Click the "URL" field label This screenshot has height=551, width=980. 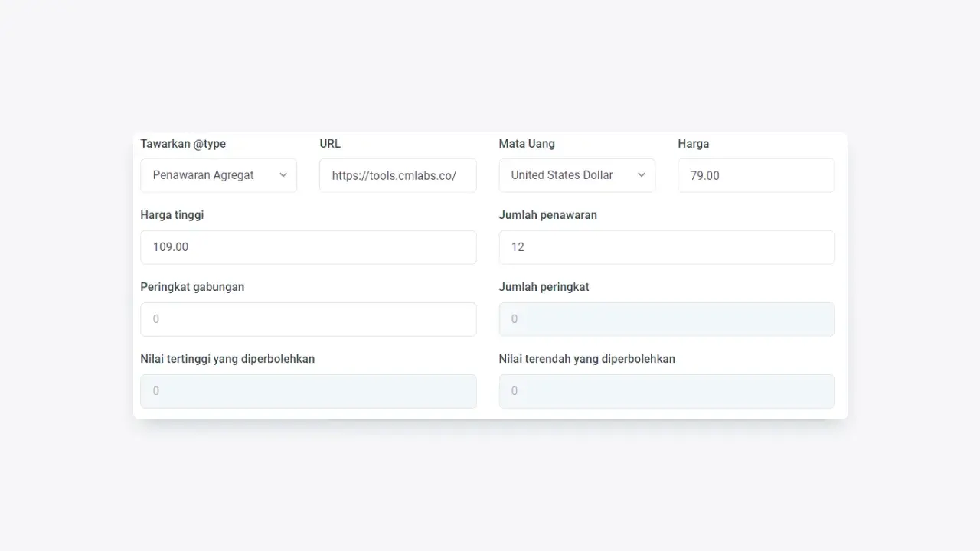330,144
